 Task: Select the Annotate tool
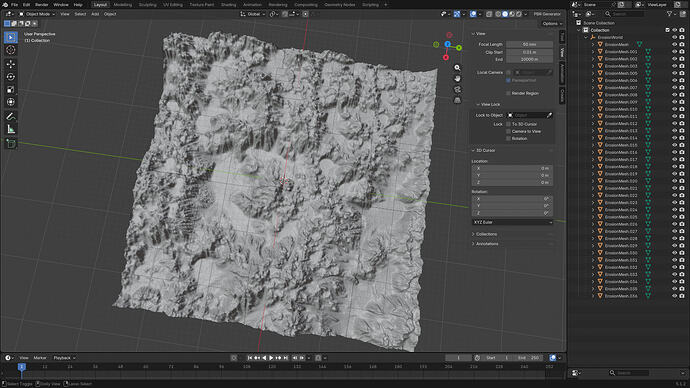tap(11, 117)
